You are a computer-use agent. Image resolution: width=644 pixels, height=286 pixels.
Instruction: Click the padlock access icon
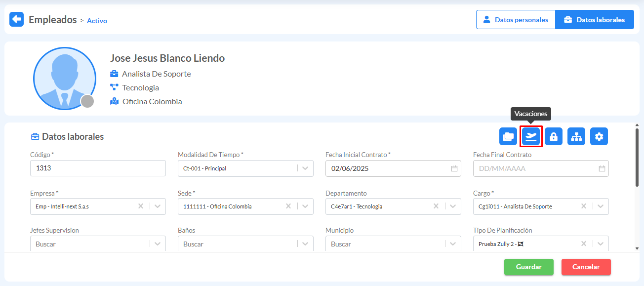pos(554,137)
